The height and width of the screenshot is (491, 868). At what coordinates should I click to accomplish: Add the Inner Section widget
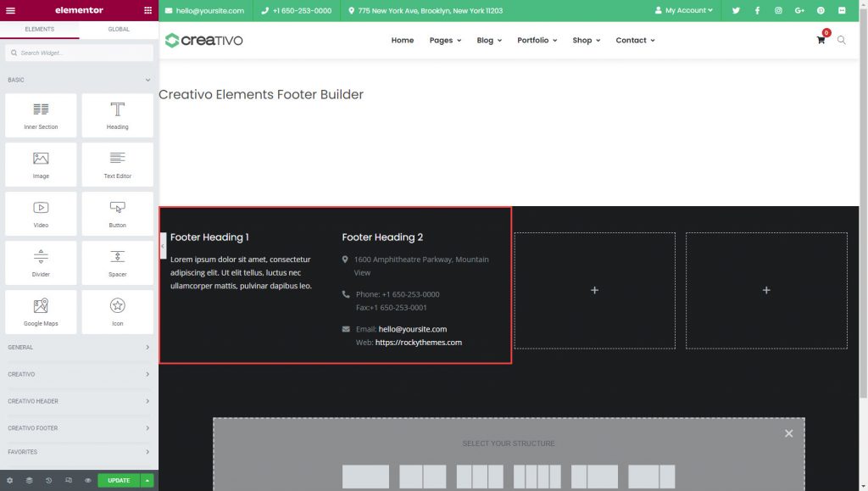[x=41, y=115]
